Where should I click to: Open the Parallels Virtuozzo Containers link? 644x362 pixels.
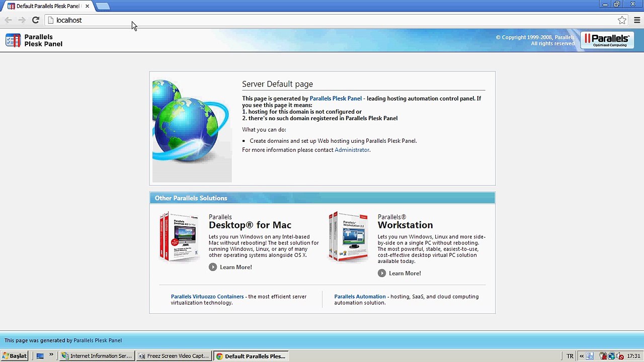pyautogui.click(x=207, y=297)
